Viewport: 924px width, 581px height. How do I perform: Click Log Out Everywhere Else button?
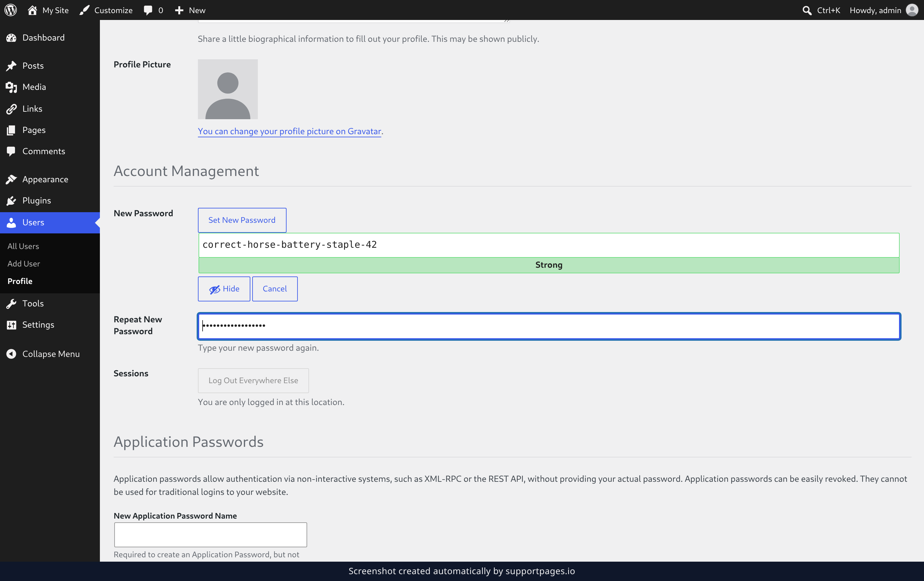253,380
